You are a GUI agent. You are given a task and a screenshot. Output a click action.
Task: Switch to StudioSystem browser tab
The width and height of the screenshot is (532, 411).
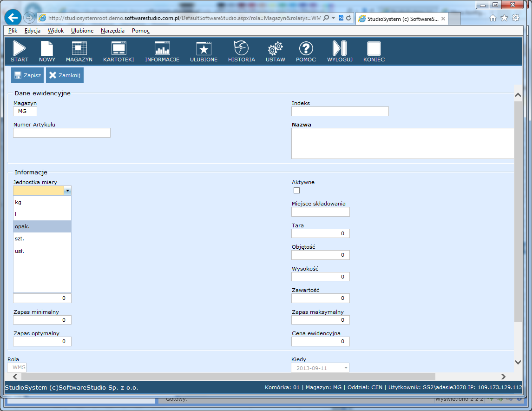pos(402,19)
